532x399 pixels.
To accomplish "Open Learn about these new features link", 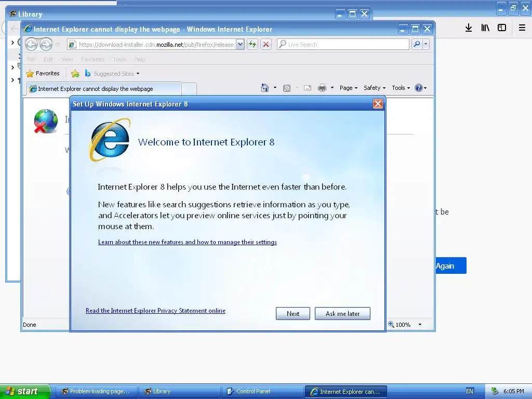I will (187, 242).
